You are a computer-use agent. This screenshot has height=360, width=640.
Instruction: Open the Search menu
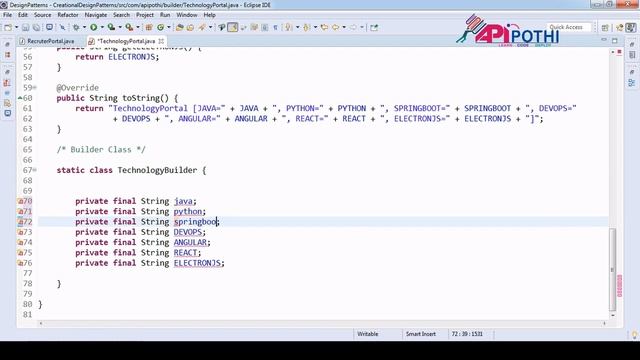[x=121, y=15]
